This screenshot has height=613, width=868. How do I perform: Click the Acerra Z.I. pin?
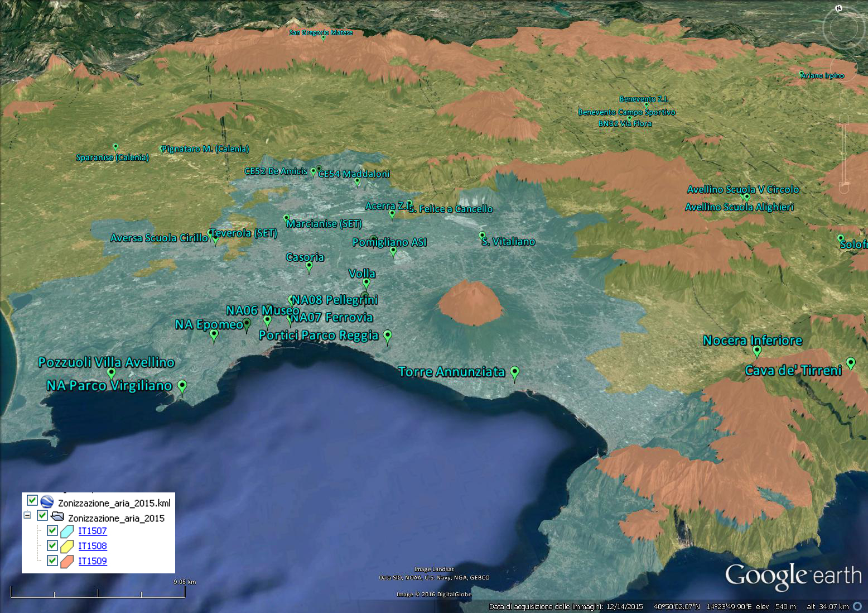[392, 214]
